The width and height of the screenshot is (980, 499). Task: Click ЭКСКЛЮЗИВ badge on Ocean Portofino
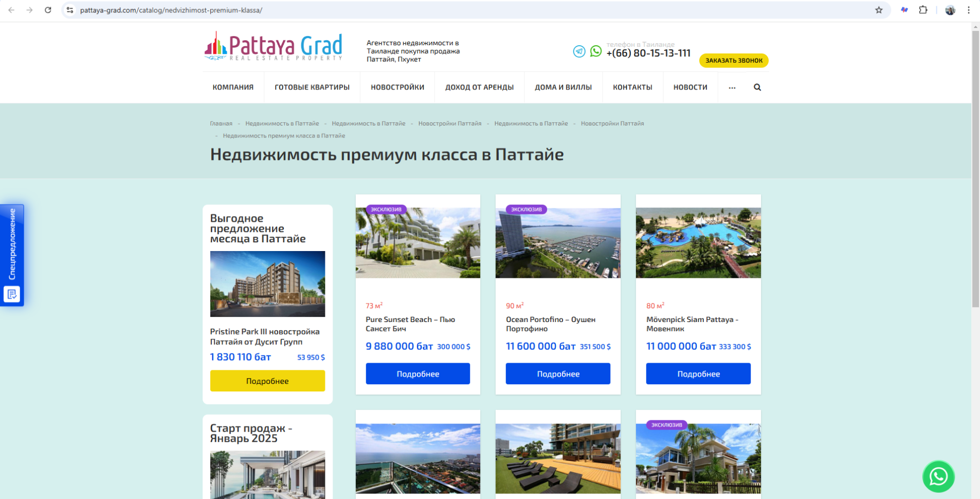point(527,209)
